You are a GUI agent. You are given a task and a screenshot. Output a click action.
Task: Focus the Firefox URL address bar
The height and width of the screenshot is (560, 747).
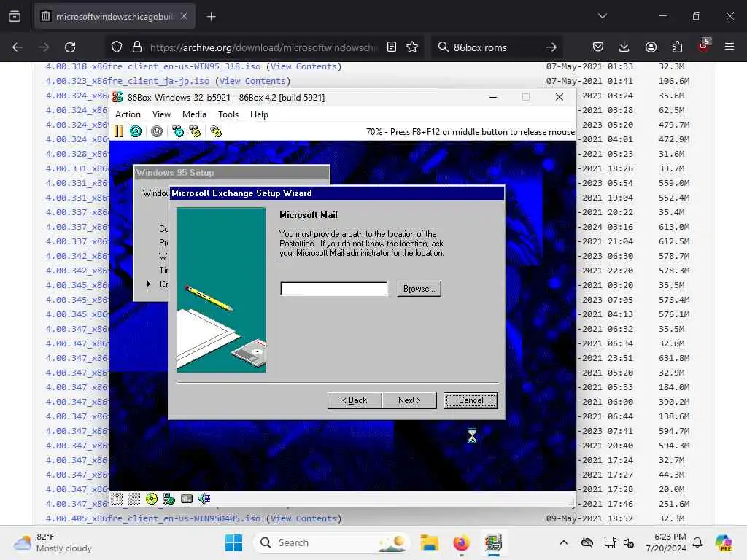tap(263, 47)
